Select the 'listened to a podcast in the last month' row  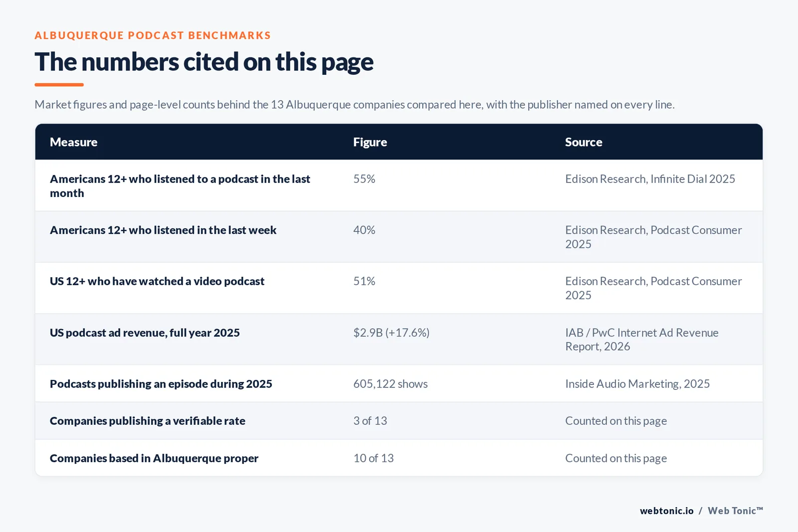click(x=399, y=185)
